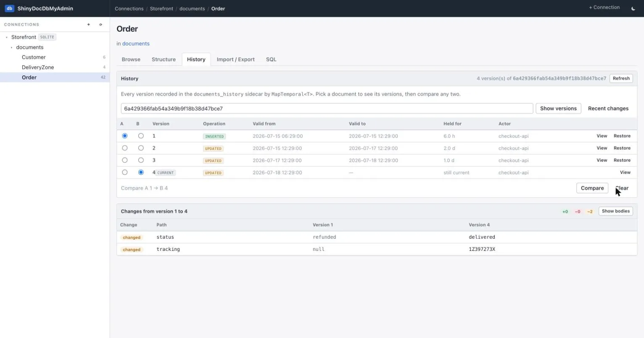View version 2
The image size is (644, 338).
602,148
